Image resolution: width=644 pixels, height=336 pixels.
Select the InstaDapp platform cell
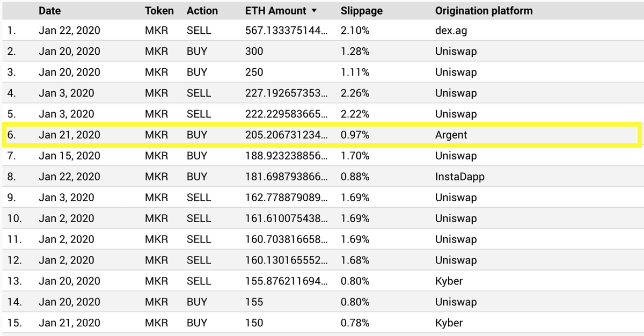459,177
